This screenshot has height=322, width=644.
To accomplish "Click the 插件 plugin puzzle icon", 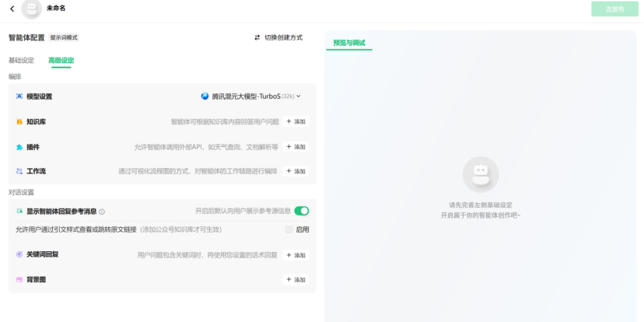I will click(19, 147).
